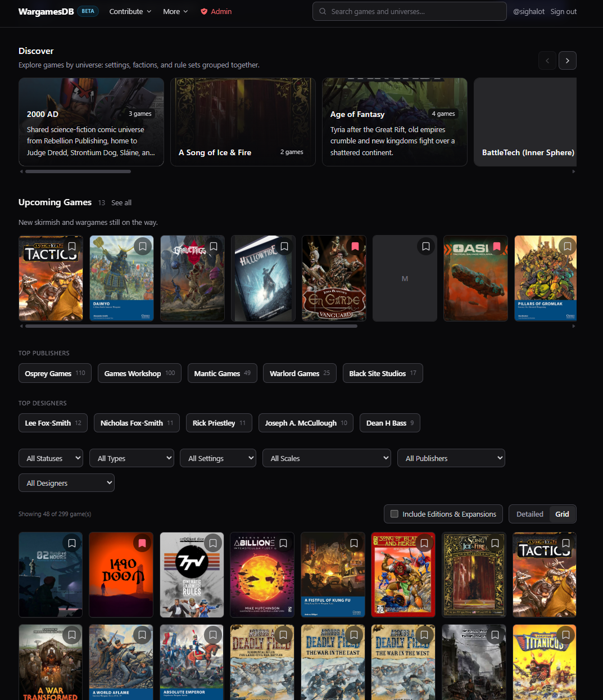Enable Include Editions & Expansions checkbox
603x700 pixels.
point(395,514)
